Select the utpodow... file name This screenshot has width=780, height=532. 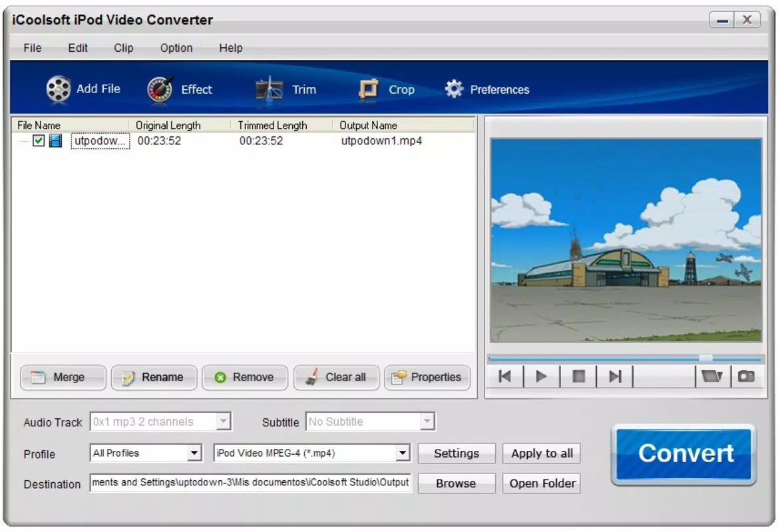point(100,141)
